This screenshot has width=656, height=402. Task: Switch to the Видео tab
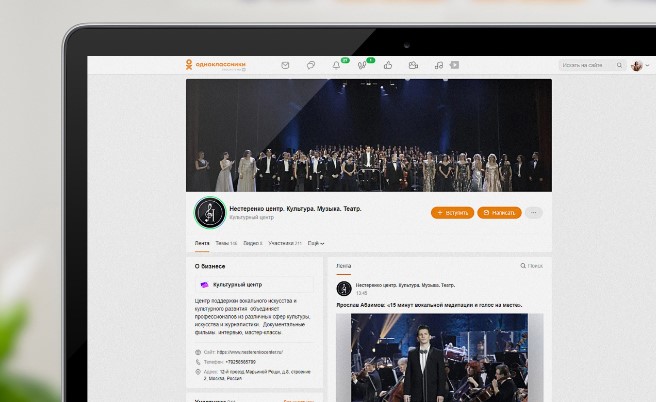pyautogui.click(x=253, y=243)
